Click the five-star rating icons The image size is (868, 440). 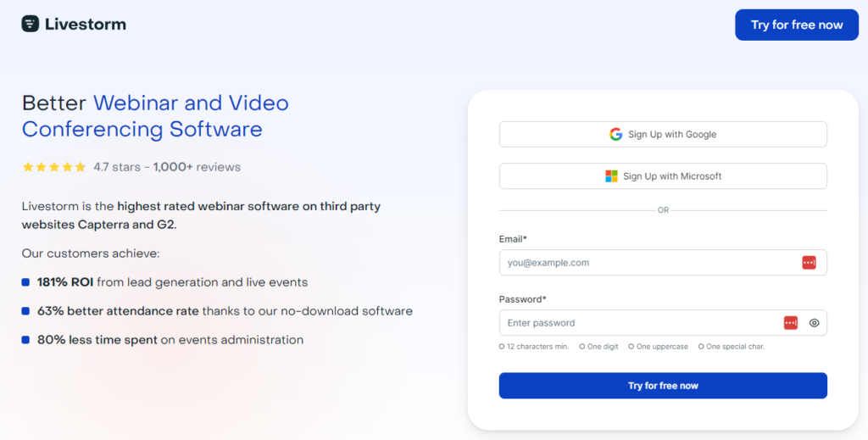[54, 167]
